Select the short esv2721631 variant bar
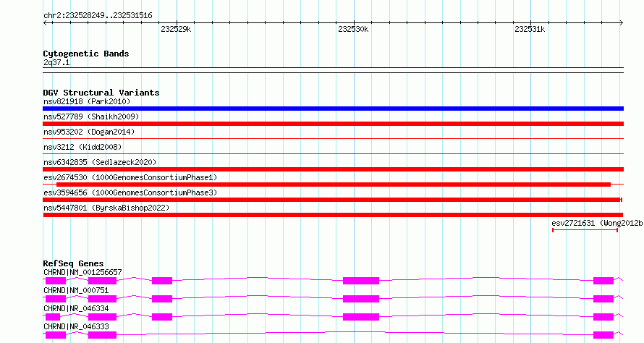Image resolution: width=644 pixels, height=343 pixels. tap(585, 230)
